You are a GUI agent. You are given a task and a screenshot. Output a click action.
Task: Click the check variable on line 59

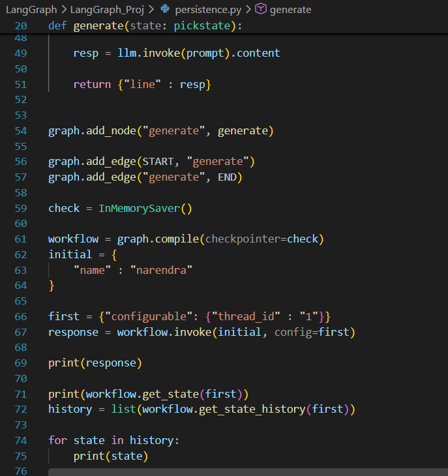[64, 209]
